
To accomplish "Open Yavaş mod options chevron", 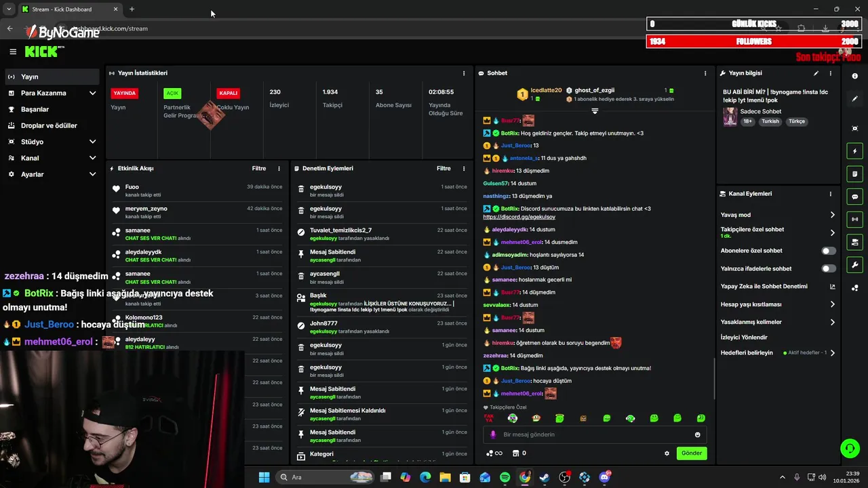I will click(x=832, y=215).
